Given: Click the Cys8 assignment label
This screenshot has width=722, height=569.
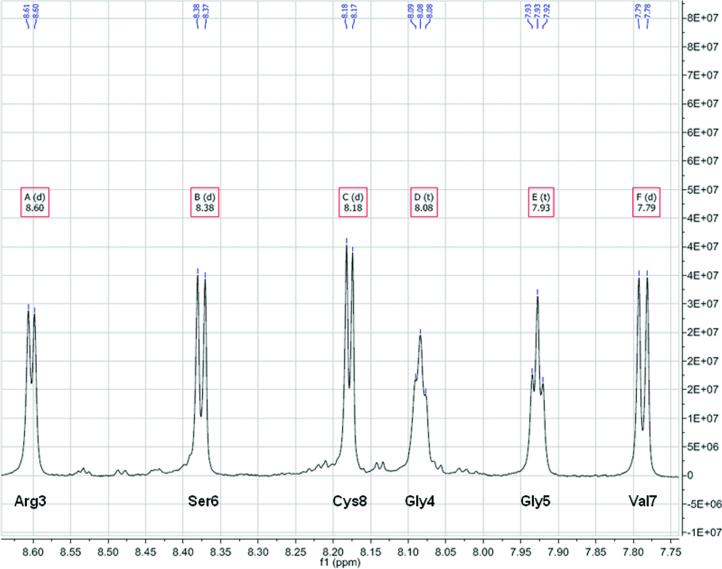Looking at the screenshot, I should tap(350, 499).
